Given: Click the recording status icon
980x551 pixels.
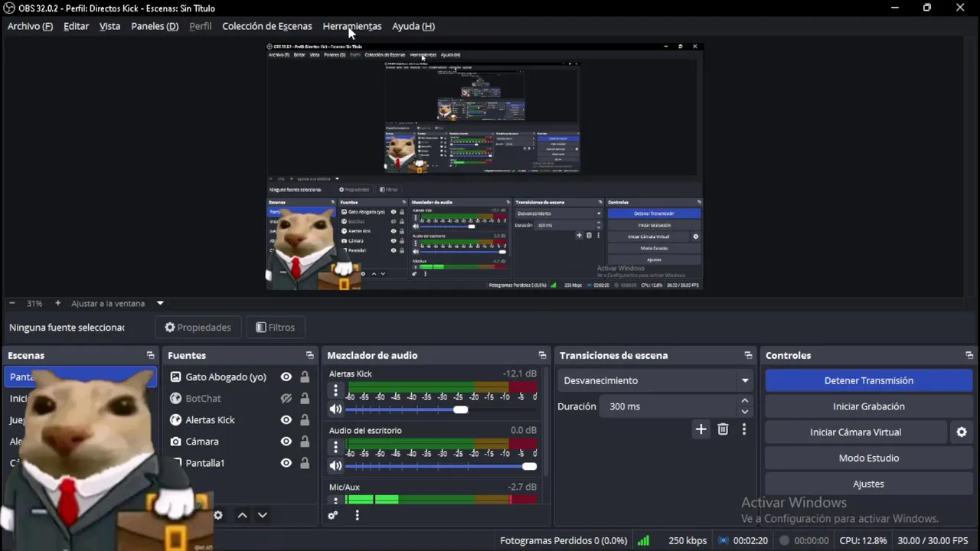Looking at the screenshot, I should [x=784, y=540].
